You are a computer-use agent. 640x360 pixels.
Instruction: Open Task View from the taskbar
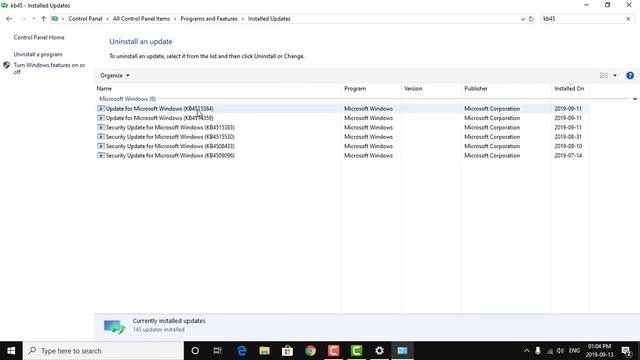[x=218, y=351]
